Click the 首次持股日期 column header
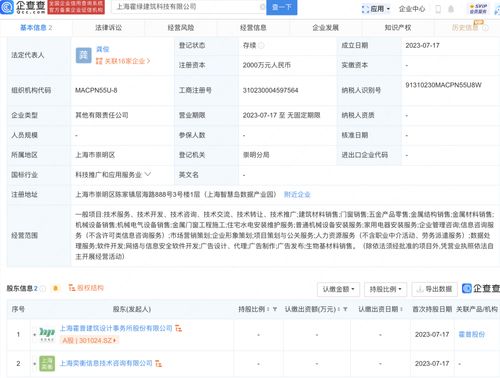Screen dimensions: 500x378 click(432, 309)
